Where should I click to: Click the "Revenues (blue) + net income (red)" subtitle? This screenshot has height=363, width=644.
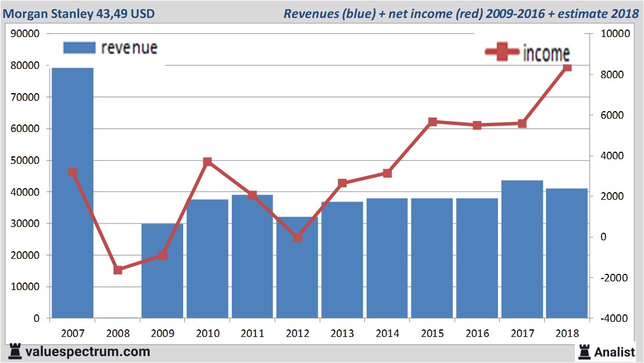[383, 13]
